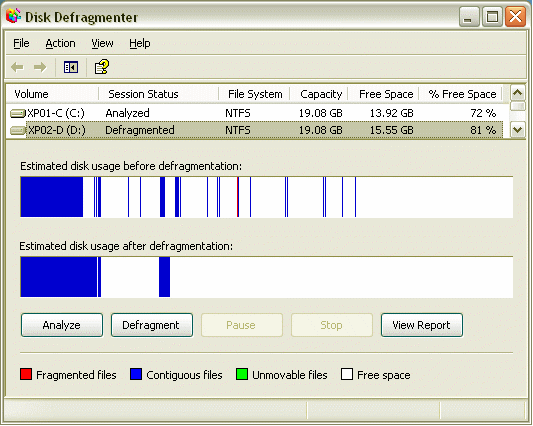Open the View menu
The image size is (533, 426).
tap(102, 44)
